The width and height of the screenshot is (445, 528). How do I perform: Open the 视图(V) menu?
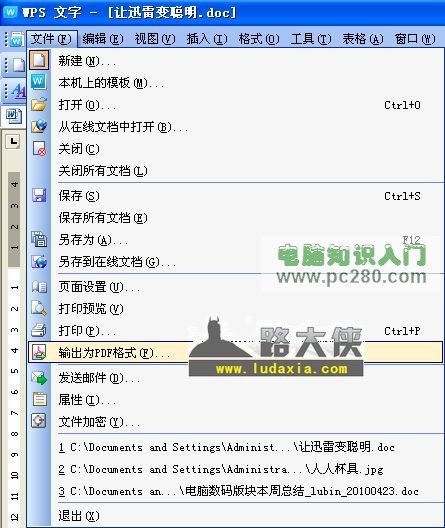coord(155,39)
